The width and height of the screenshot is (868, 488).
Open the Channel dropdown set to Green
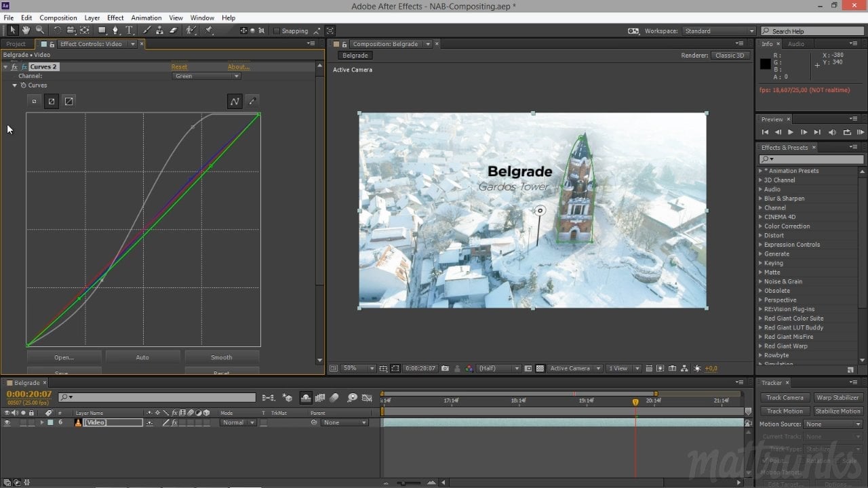[x=207, y=76]
